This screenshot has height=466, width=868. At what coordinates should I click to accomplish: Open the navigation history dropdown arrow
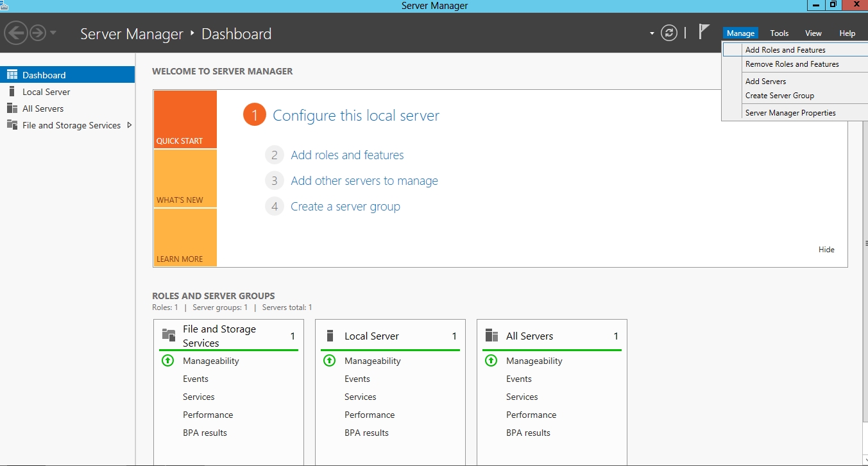coord(53,33)
